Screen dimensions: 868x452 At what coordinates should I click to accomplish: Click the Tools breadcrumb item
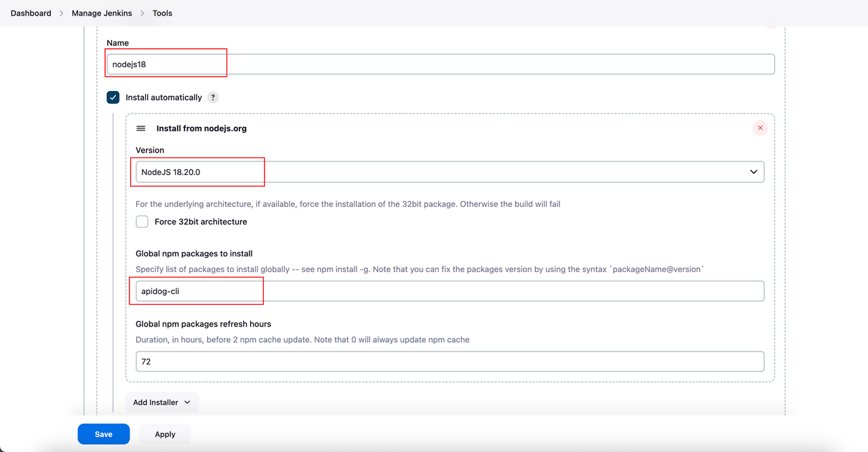(162, 13)
